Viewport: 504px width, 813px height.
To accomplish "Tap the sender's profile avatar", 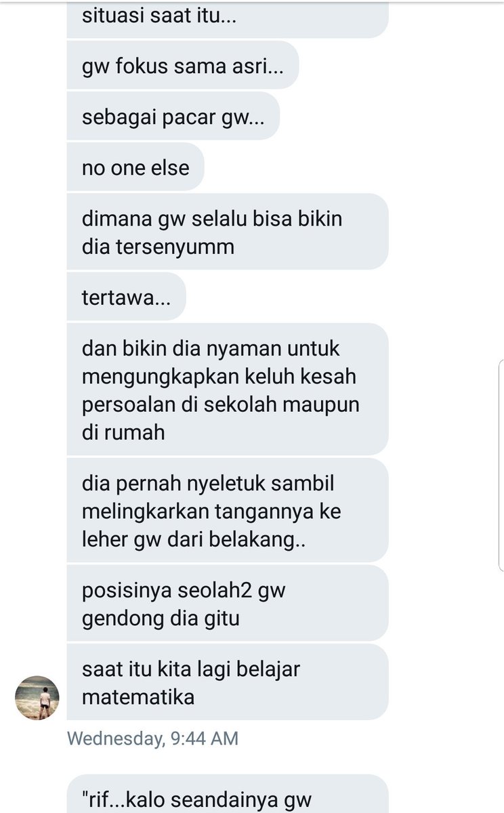I will [37, 697].
